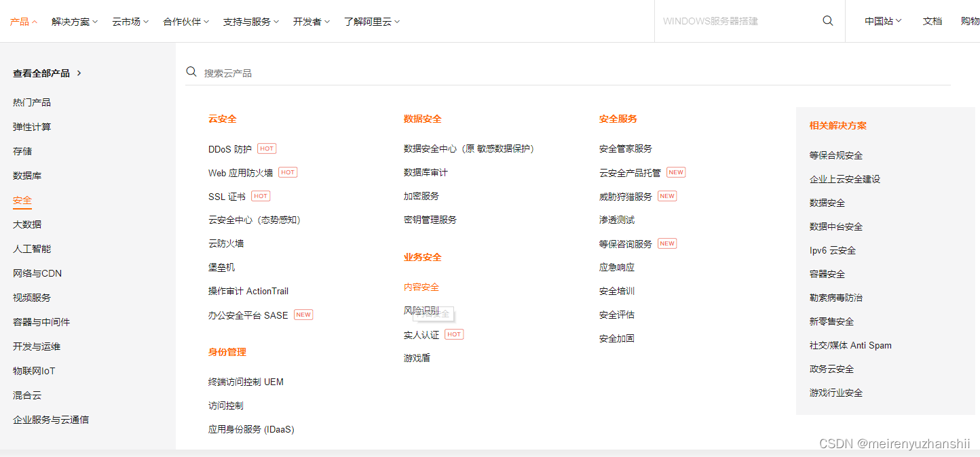This screenshot has width=980, height=457.
Task: Open 密钥管理服务 product
Action: 430,220
